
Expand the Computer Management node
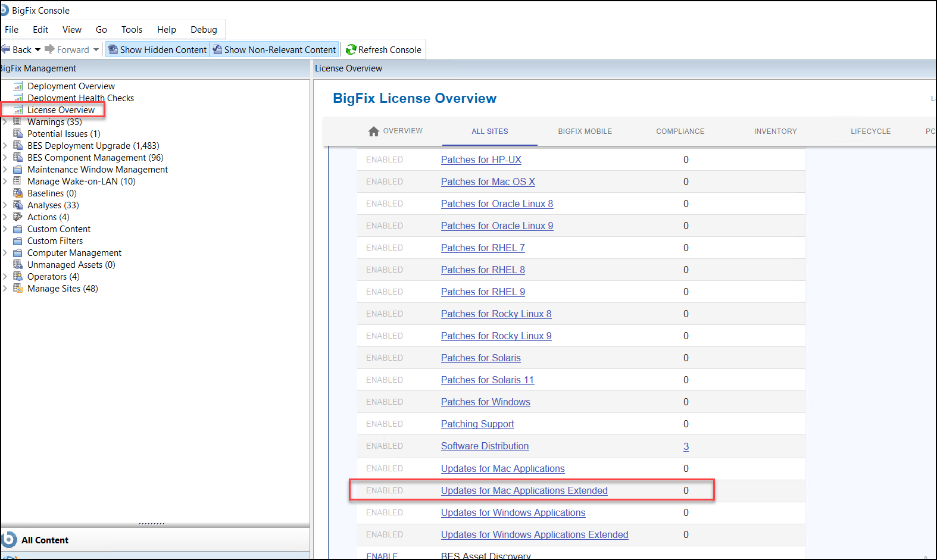5,253
